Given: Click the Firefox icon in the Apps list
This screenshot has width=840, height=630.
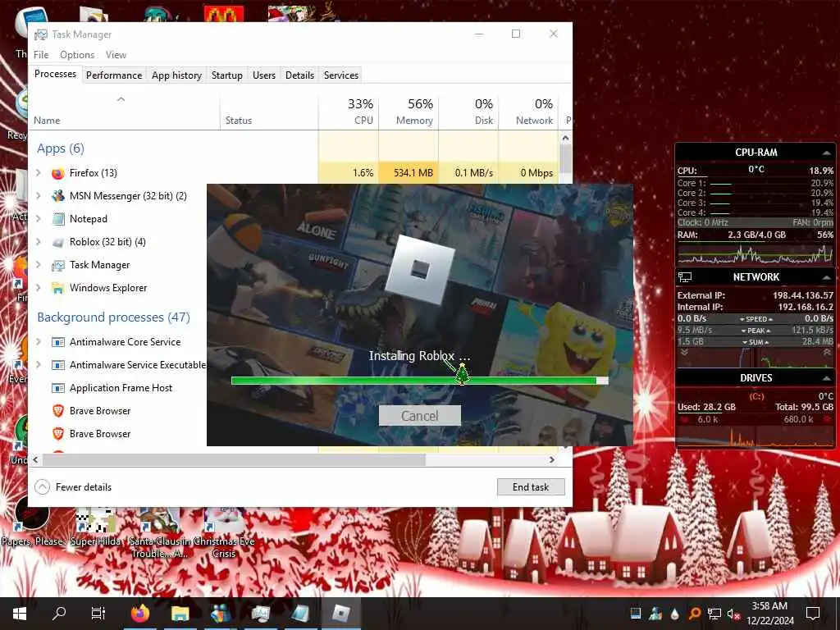Looking at the screenshot, I should [58, 173].
